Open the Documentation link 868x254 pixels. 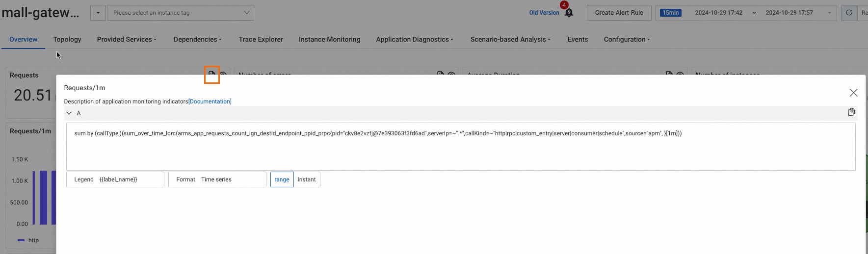210,102
